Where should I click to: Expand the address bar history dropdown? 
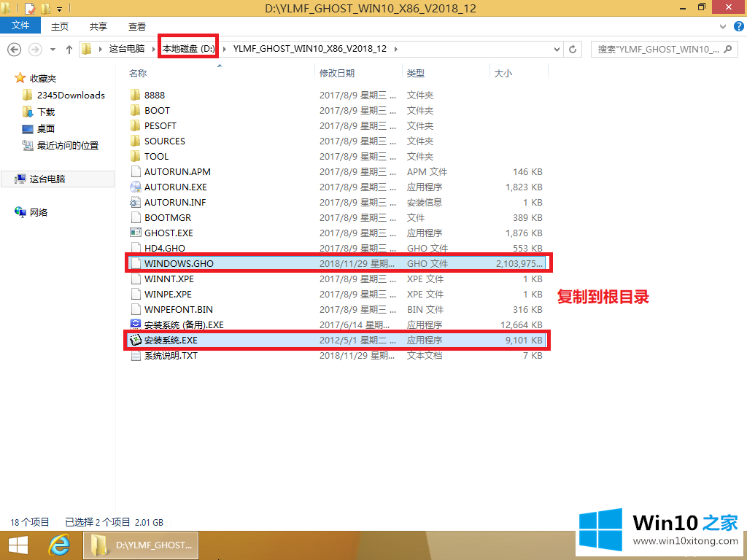point(557,49)
